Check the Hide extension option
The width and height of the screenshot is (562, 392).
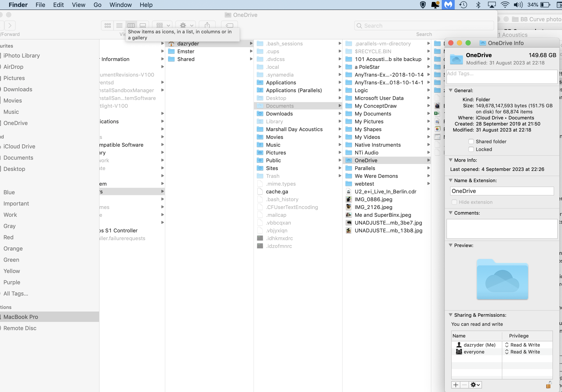(454, 202)
